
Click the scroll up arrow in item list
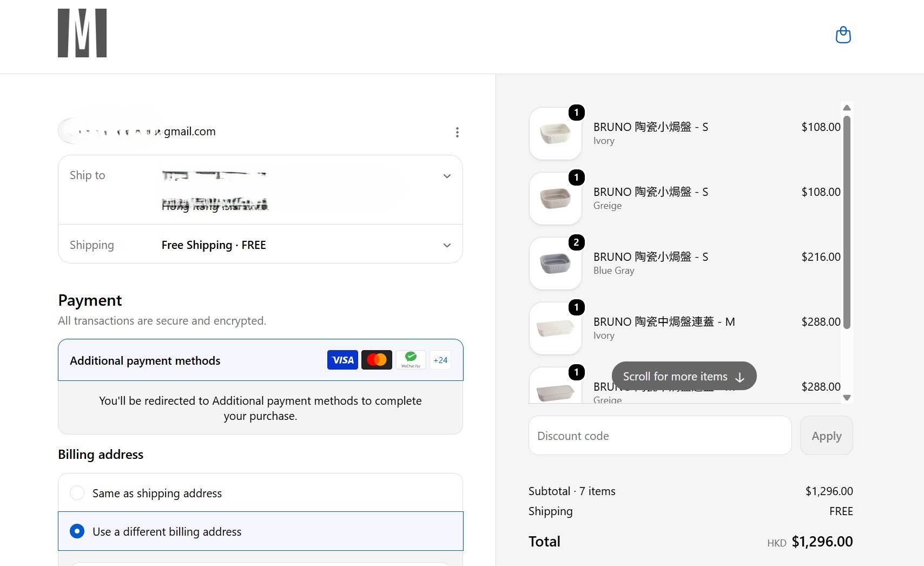click(x=847, y=108)
